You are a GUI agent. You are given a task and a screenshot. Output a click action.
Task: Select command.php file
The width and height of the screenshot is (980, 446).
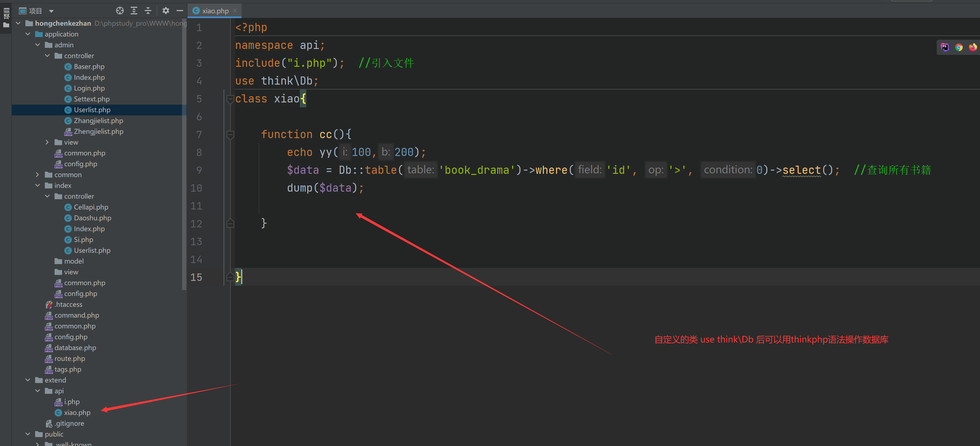click(76, 315)
